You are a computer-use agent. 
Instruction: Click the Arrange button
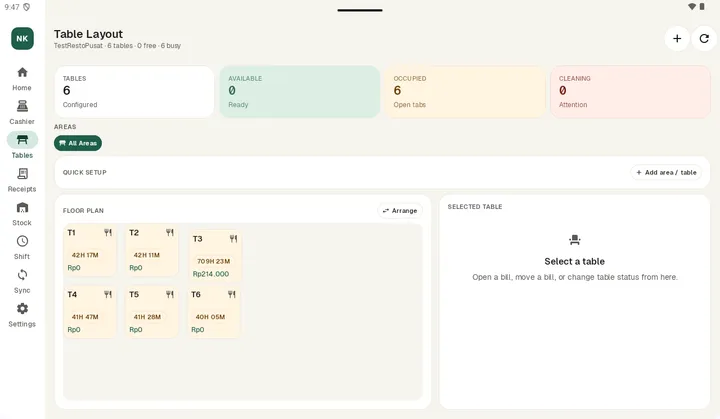400,210
